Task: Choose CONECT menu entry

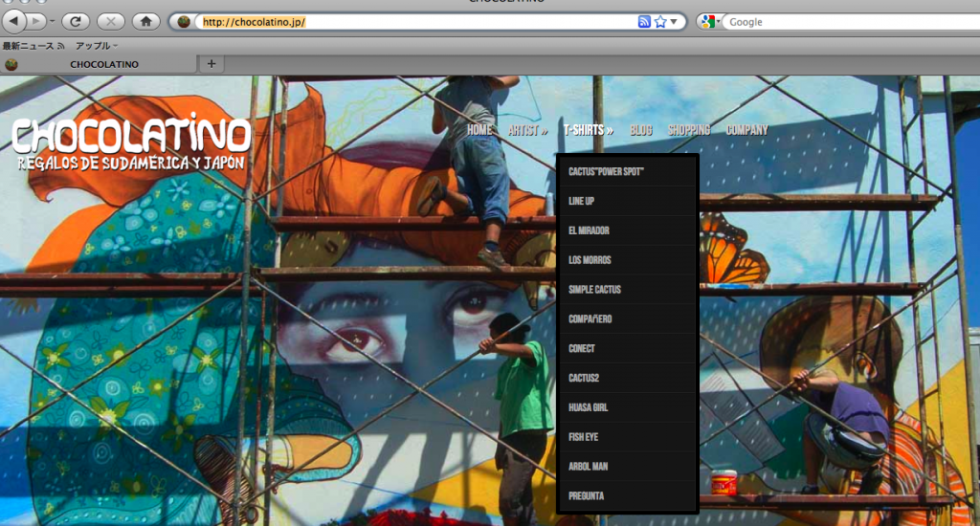Action: [x=628, y=348]
